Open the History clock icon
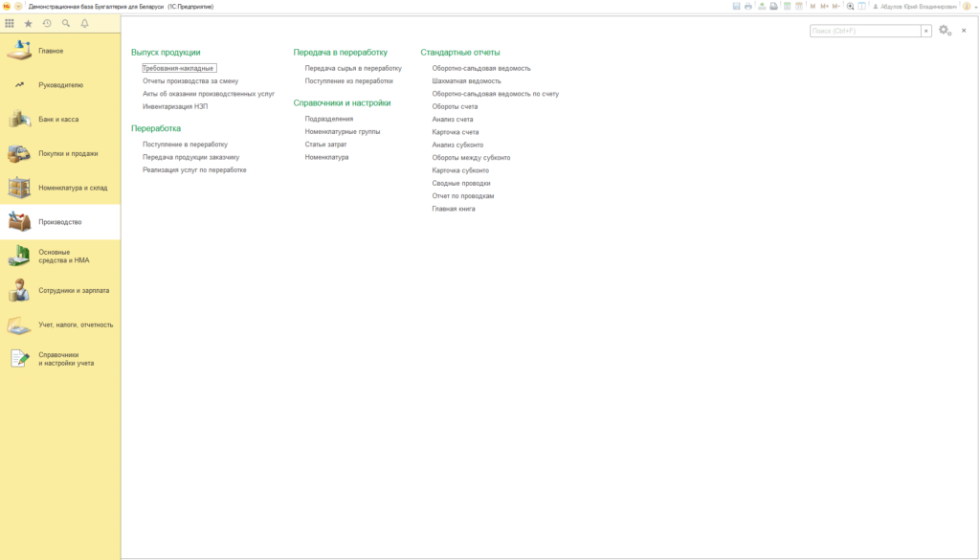 pos(47,23)
